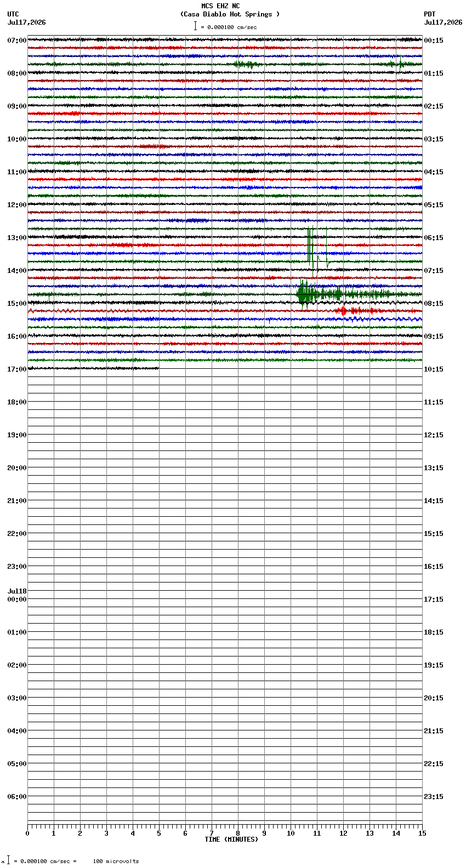
Task: Click the "21:00" UTC row label
Action: [x=17, y=501]
